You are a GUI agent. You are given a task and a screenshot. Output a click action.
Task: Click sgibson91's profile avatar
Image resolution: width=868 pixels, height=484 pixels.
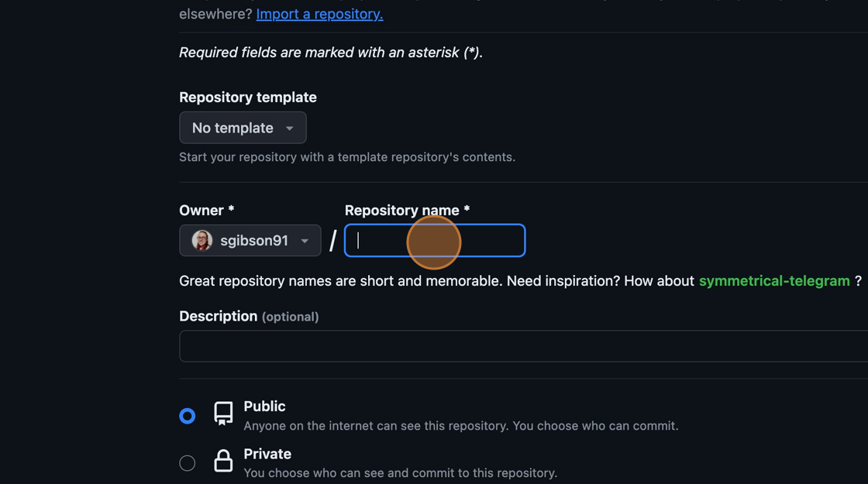point(200,240)
